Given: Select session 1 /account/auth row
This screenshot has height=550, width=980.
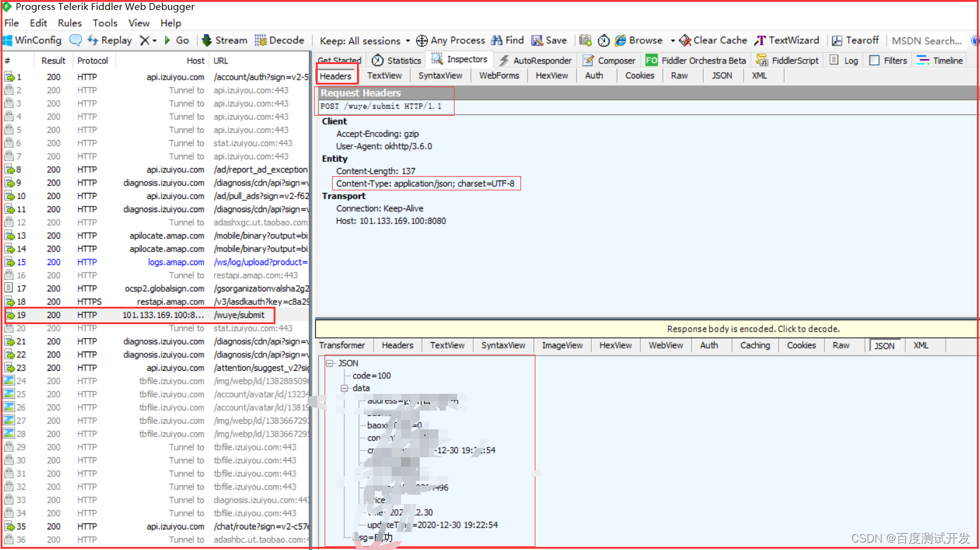Looking at the screenshot, I should pyautogui.click(x=157, y=77).
